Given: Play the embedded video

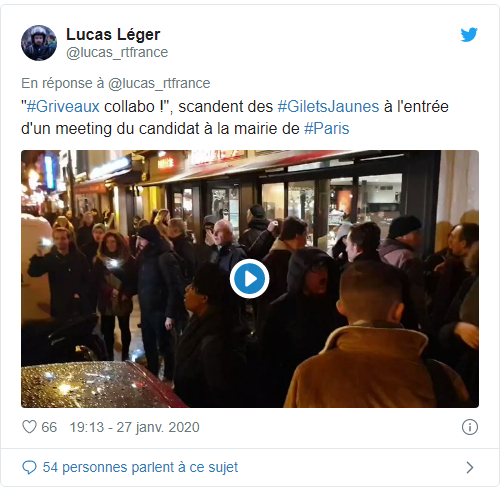Looking at the screenshot, I should 249,279.
